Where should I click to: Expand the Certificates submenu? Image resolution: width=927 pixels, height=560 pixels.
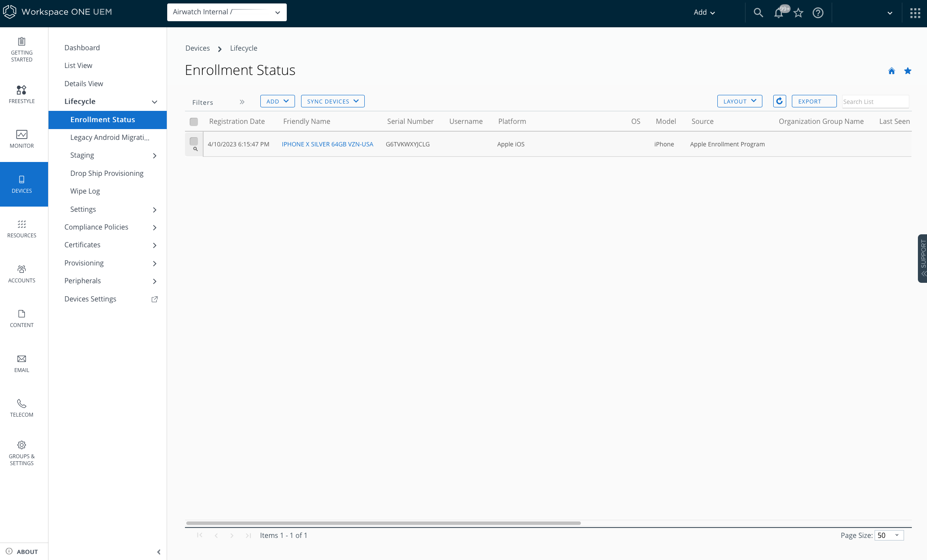point(155,245)
